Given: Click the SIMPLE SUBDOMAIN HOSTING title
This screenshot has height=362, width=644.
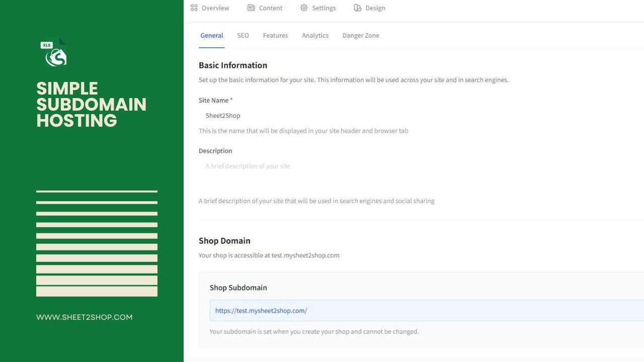Looking at the screenshot, I should pyautogui.click(x=92, y=105).
